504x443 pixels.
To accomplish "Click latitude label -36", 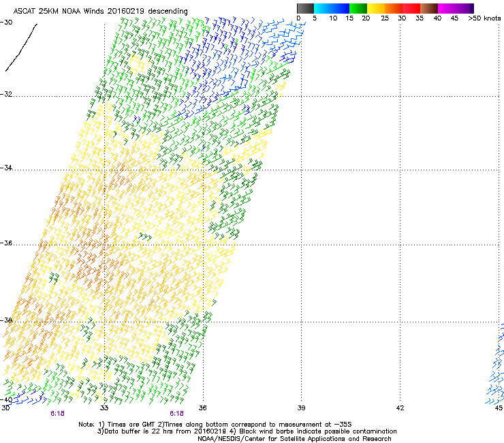I will point(6,243).
